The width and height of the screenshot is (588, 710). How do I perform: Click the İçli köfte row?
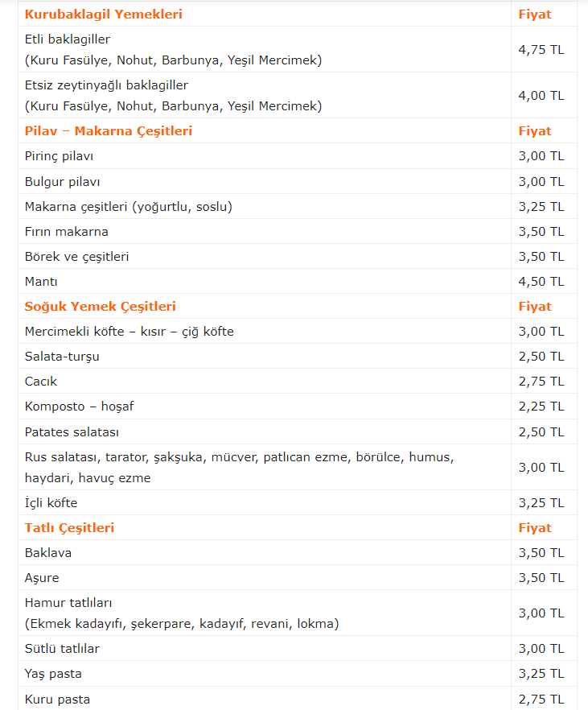51,503
